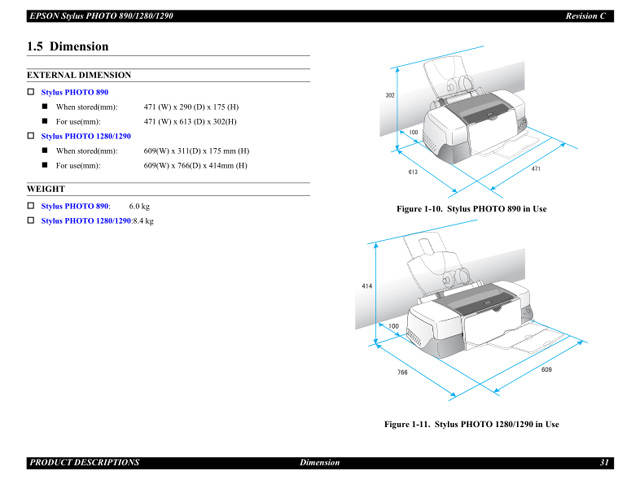Click PRODUCT DESCRIPTIONS in the footer bar
This screenshot has height=480, width=640.
pyautogui.click(x=84, y=463)
